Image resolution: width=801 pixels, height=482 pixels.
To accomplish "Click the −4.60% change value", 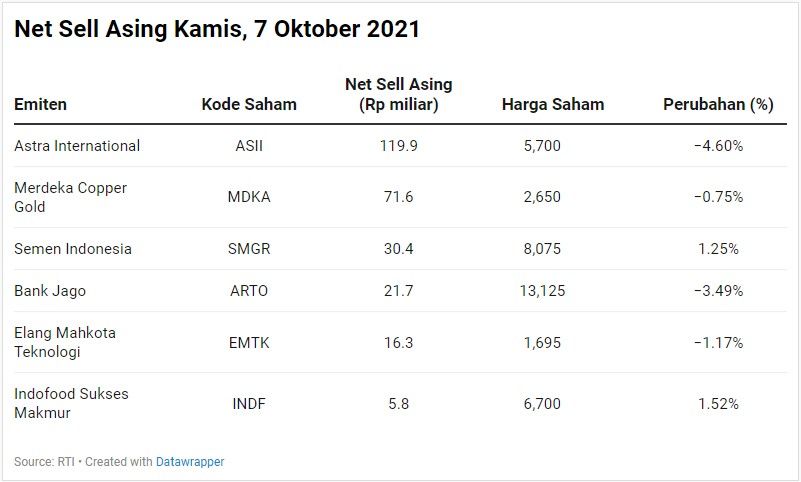I will 718,146.
